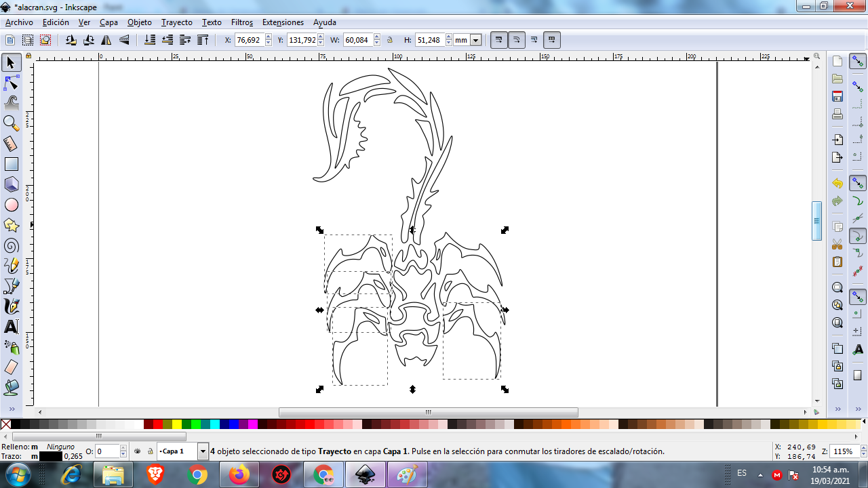Click the Cut scissors icon
This screenshot has width=868, height=488.
click(x=837, y=244)
